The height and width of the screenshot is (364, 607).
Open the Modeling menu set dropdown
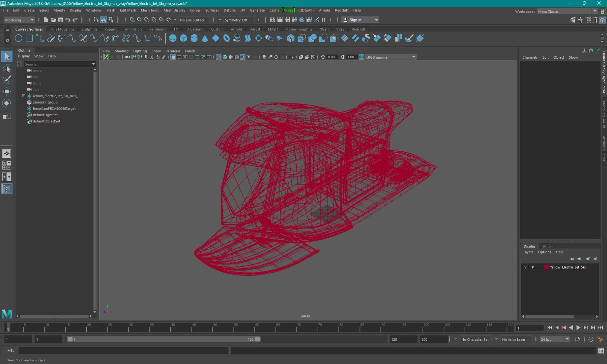(x=19, y=20)
